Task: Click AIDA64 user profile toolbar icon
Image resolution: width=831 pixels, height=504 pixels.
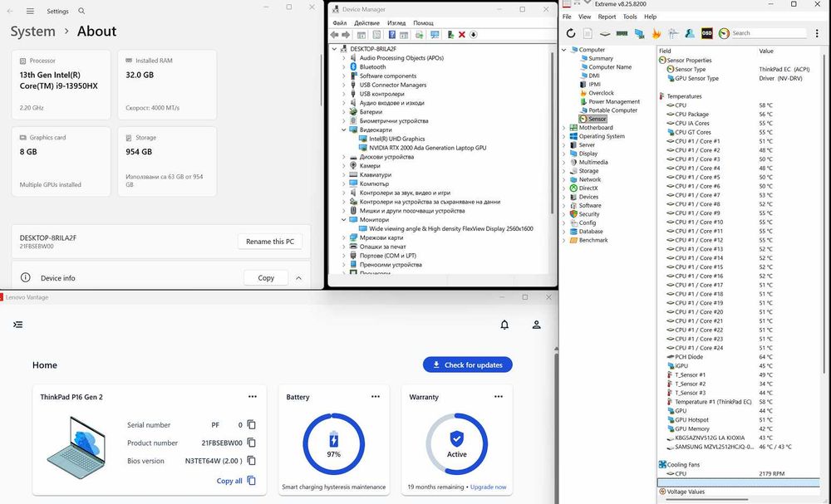Action: pos(690,33)
